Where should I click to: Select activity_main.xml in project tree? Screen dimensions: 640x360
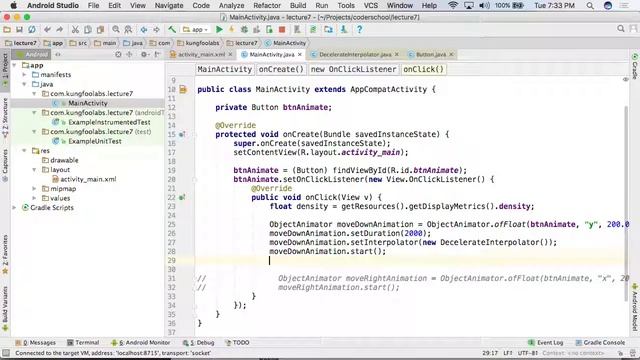tap(88, 179)
